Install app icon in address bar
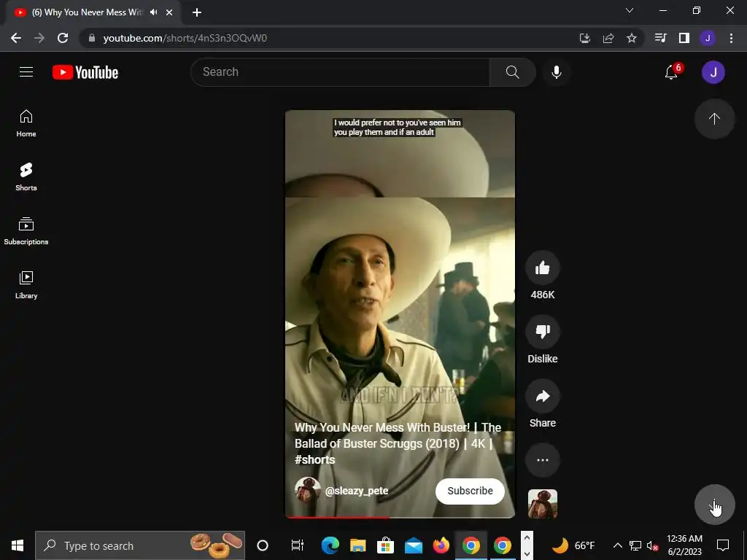This screenshot has height=560, width=747. click(x=585, y=38)
